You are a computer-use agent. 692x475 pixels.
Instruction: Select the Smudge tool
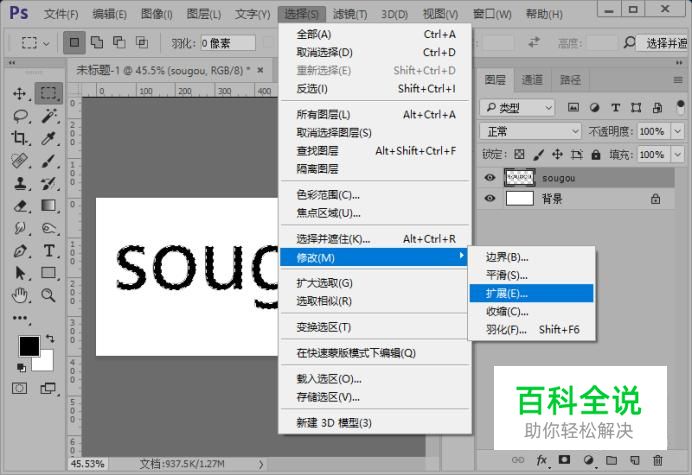coord(20,228)
